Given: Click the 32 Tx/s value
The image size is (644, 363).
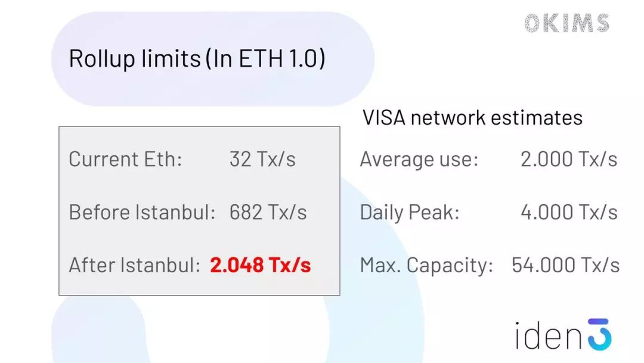Looking at the screenshot, I should (262, 159).
